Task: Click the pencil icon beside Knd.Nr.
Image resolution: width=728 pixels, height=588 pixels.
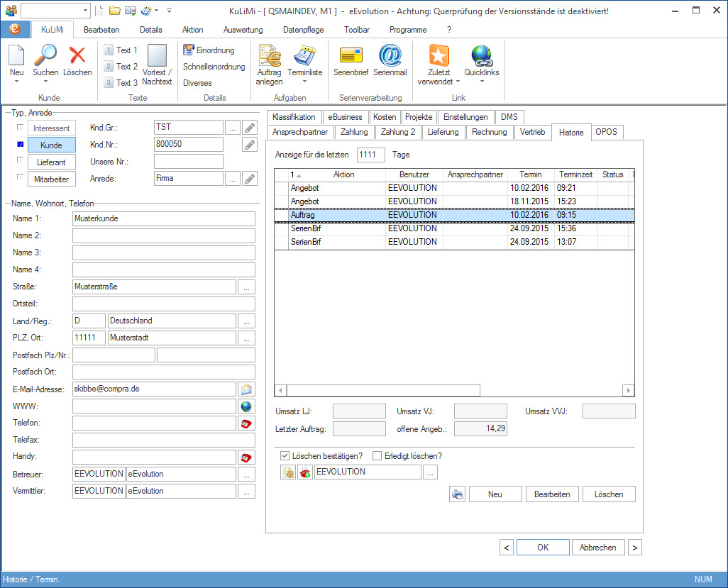Action: (x=250, y=145)
